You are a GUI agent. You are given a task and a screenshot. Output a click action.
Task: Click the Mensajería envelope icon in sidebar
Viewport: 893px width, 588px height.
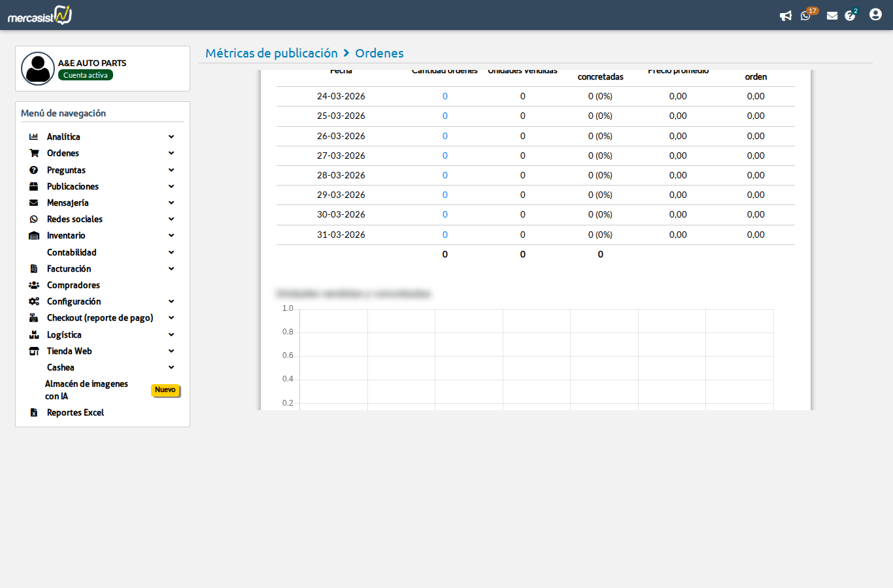(33, 203)
